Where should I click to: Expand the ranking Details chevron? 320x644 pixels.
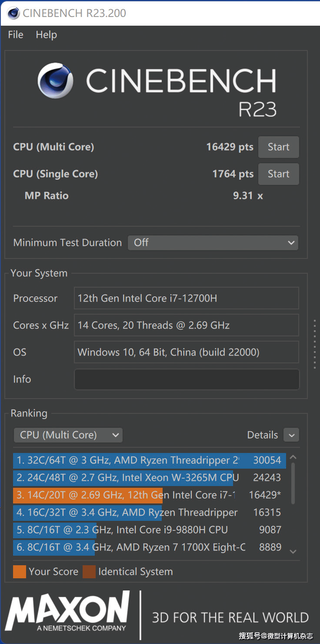tap(291, 435)
